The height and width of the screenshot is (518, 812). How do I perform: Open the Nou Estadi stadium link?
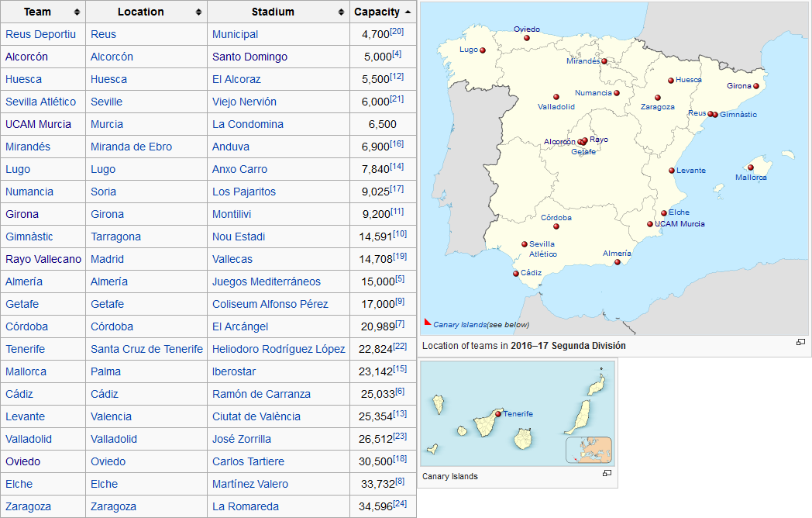[238, 237]
